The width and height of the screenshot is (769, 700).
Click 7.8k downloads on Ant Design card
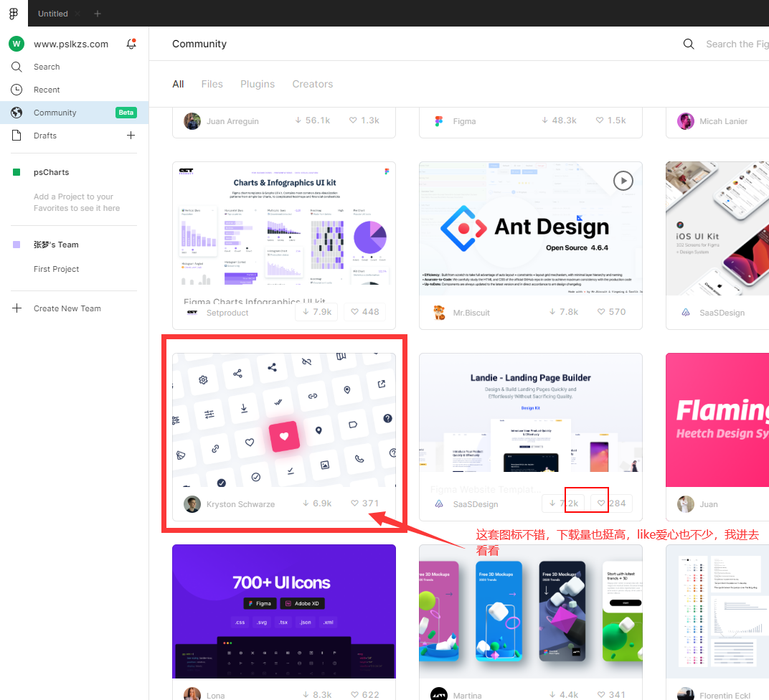(x=564, y=312)
